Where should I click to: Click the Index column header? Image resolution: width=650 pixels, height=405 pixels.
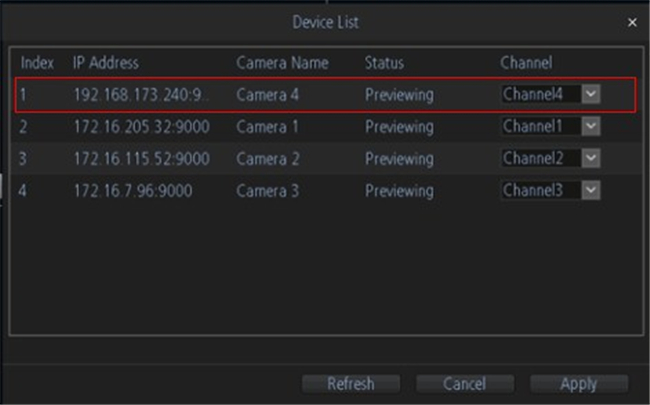pyautogui.click(x=37, y=63)
